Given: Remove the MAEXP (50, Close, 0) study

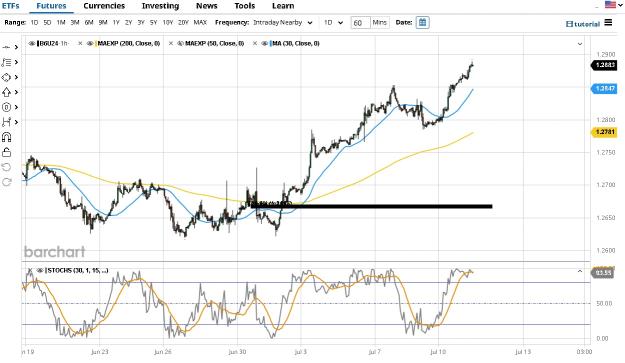Looking at the screenshot, I should coord(171,43).
